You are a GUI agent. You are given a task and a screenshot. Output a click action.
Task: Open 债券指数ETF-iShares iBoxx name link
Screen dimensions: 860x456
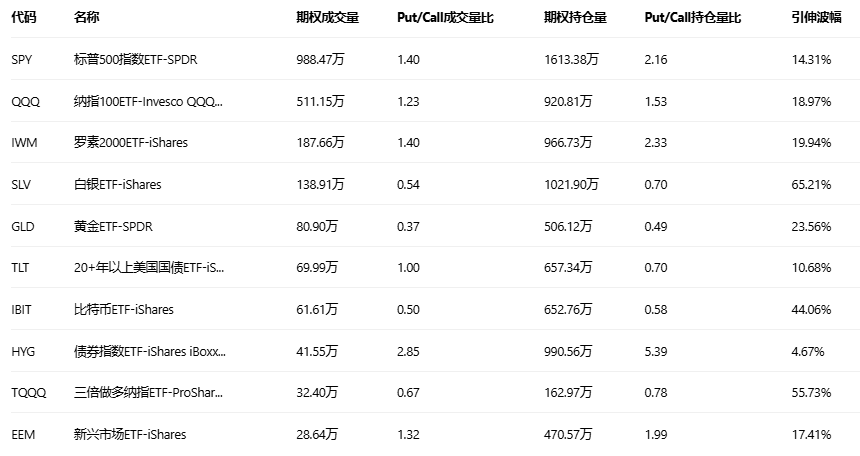pyautogui.click(x=150, y=352)
